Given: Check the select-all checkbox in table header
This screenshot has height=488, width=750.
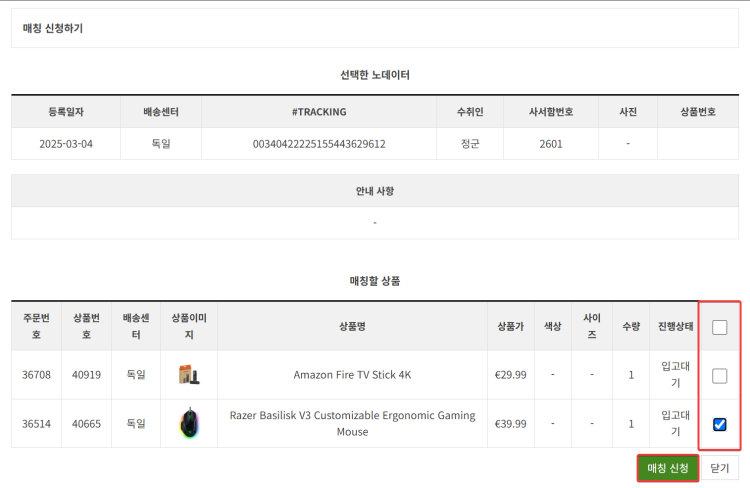Looking at the screenshot, I should click(x=719, y=327).
